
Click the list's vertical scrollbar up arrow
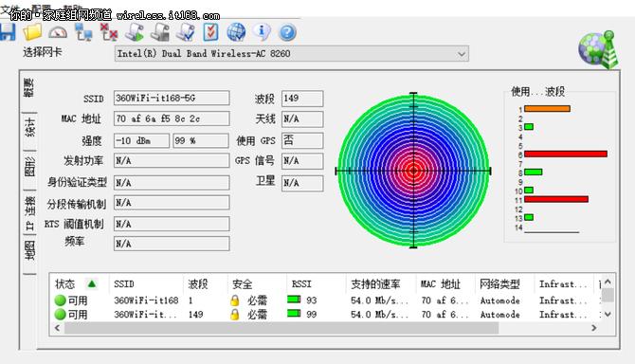point(608,282)
